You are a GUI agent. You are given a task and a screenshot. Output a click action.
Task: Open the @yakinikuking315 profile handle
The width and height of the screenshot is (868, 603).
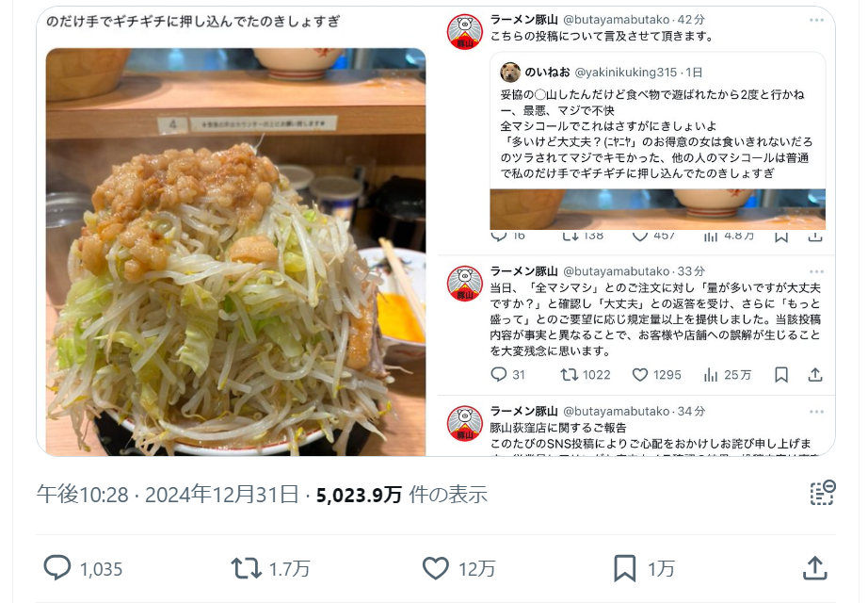tap(625, 72)
